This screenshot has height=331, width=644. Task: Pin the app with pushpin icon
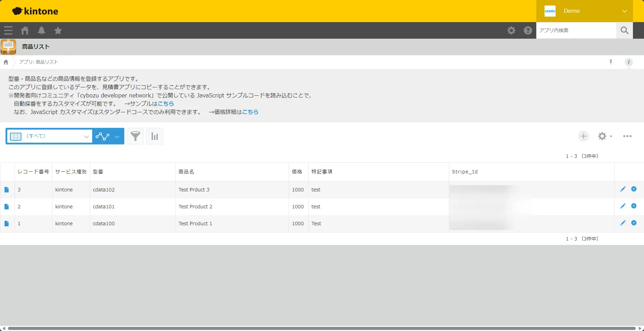[x=611, y=62]
